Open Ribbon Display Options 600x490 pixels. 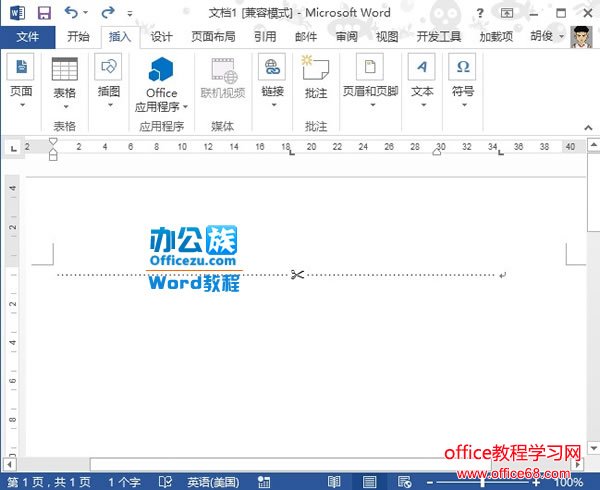(x=507, y=13)
